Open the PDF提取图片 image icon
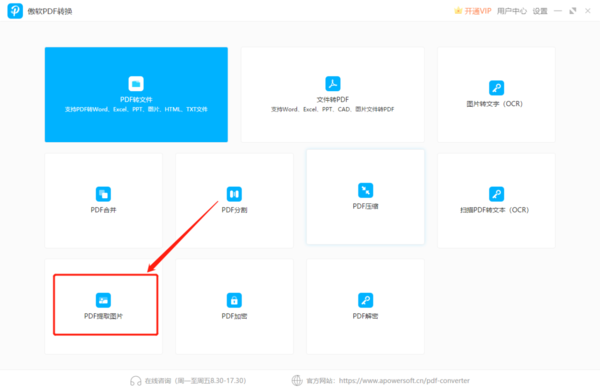This screenshot has height=391, width=600. [x=103, y=300]
